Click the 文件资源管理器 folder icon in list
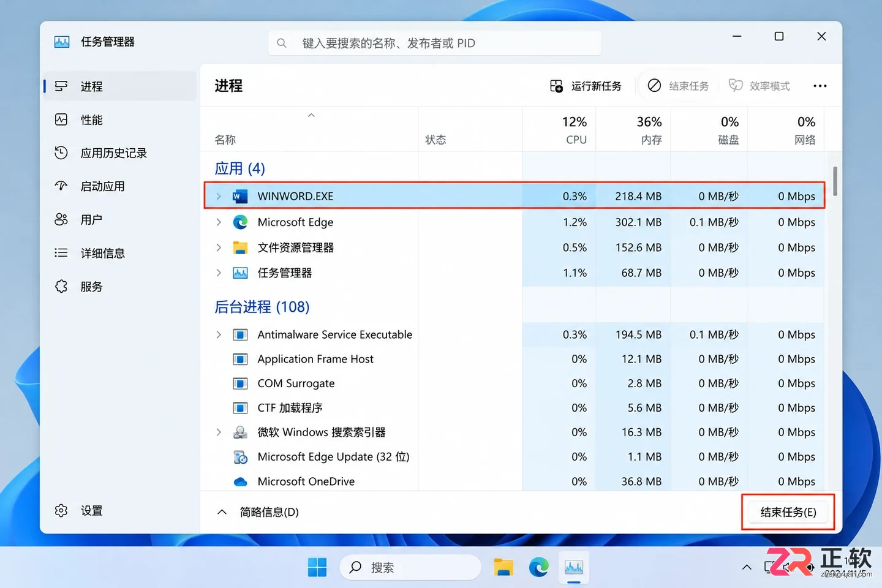The image size is (882, 588). [x=240, y=247]
